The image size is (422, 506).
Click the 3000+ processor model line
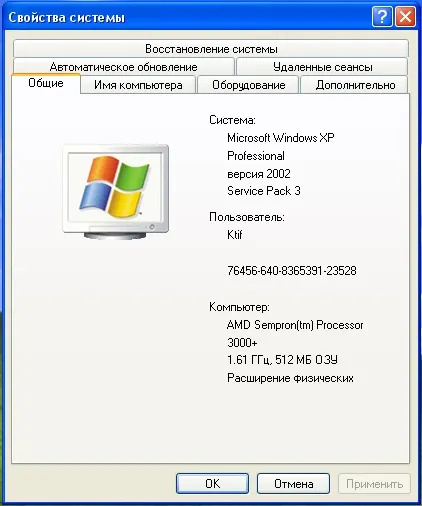click(x=242, y=342)
